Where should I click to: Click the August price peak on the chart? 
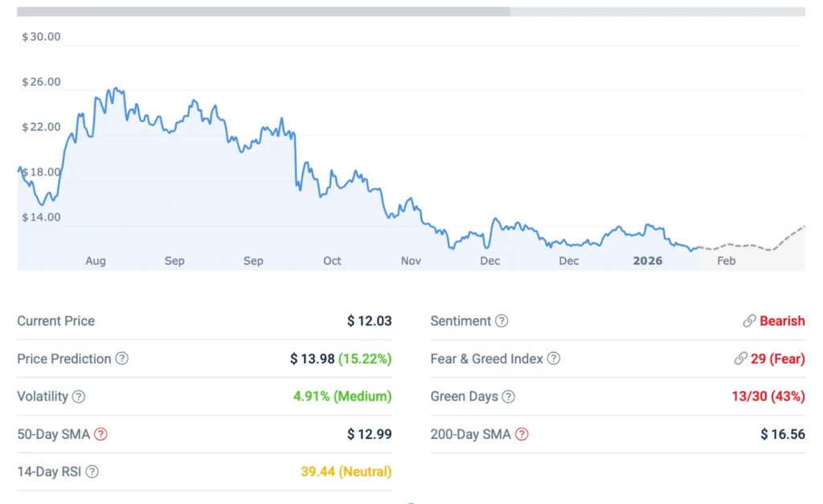click(x=115, y=88)
